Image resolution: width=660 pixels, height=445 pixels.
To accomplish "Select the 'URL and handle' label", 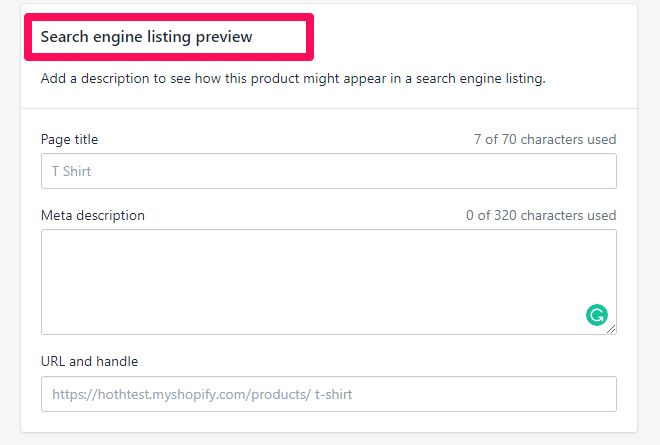I will click(x=89, y=361).
